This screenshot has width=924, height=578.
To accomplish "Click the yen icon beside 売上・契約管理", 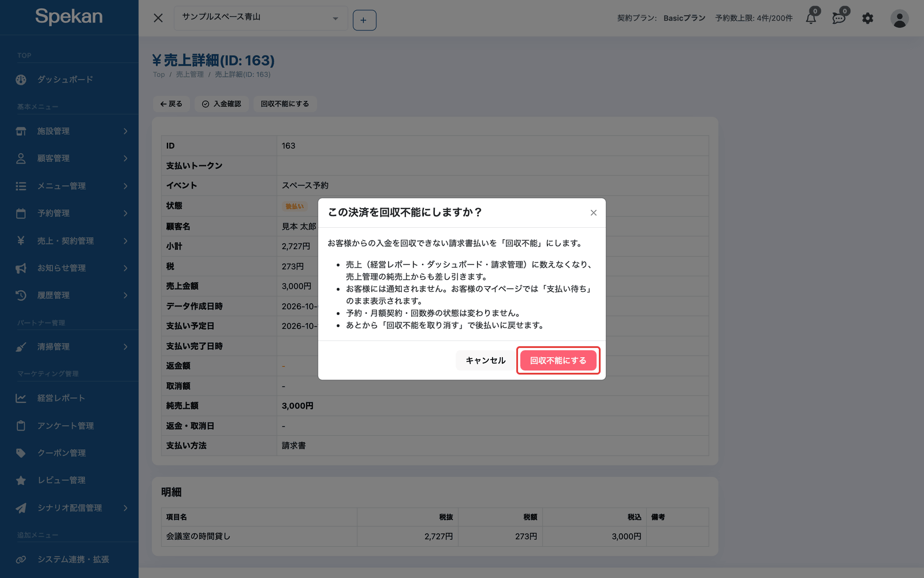I will (x=21, y=240).
